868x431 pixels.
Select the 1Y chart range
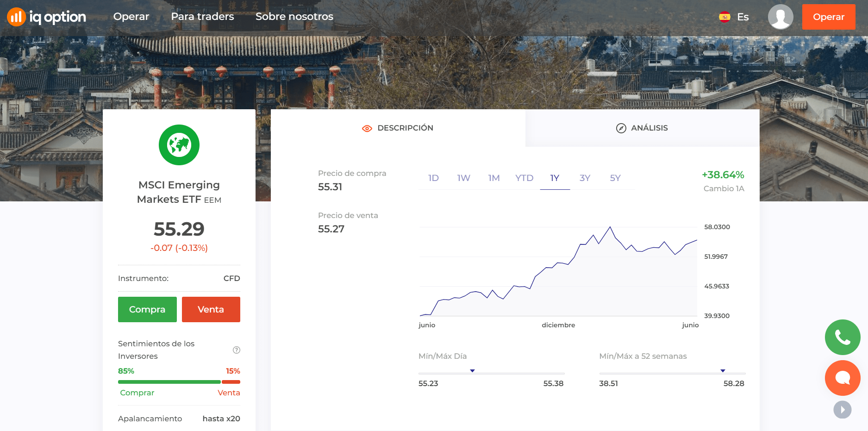(555, 178)
